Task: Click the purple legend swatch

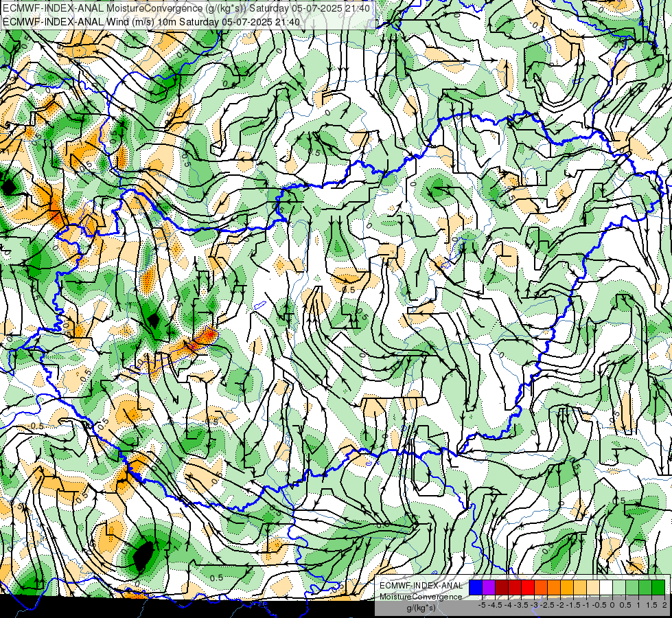Action: pos(489,588)
